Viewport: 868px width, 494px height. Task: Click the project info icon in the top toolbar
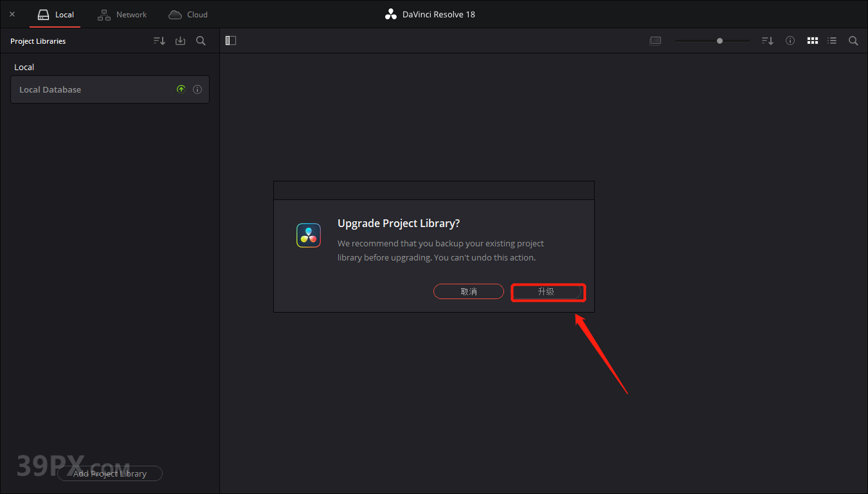(x=790, y=41)
